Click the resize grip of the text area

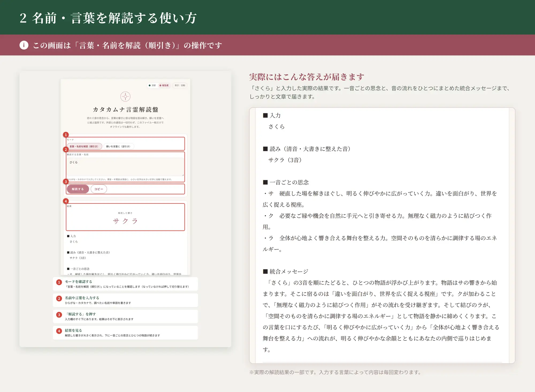tap(183, 175)
